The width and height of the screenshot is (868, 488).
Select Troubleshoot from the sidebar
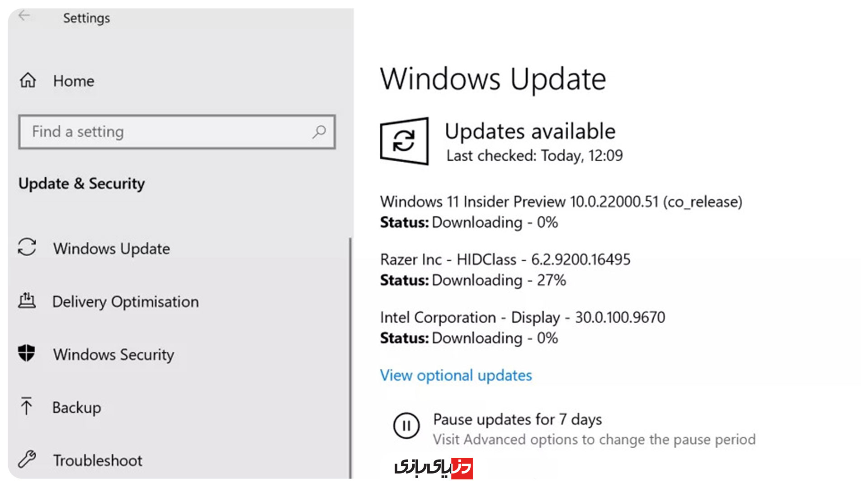98,460
